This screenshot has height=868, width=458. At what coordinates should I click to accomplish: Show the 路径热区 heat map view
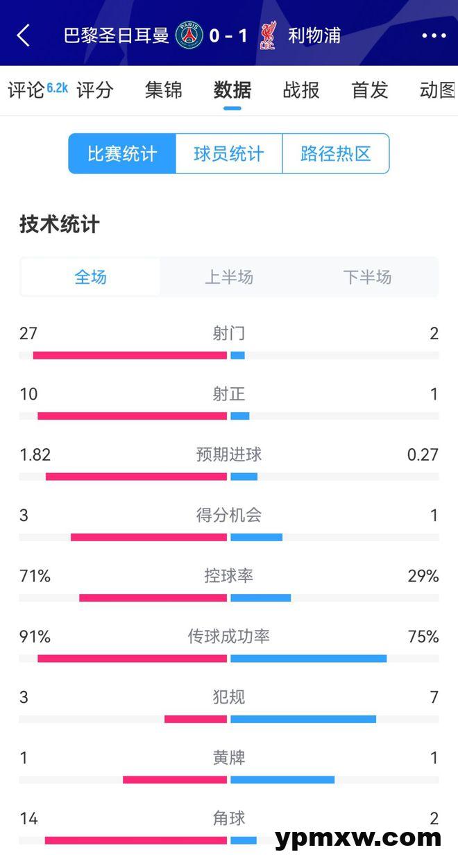pyautogui.click(x=336, y=153)
